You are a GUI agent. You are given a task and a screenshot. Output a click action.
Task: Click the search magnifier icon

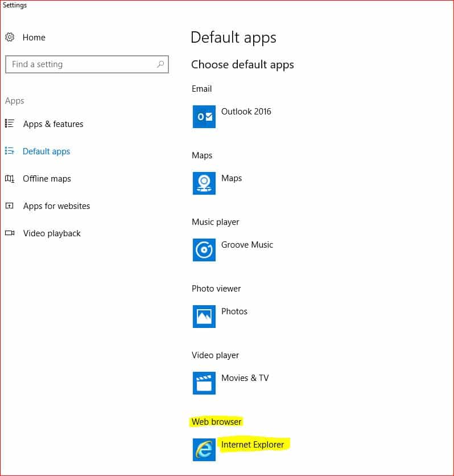[160, 64]
